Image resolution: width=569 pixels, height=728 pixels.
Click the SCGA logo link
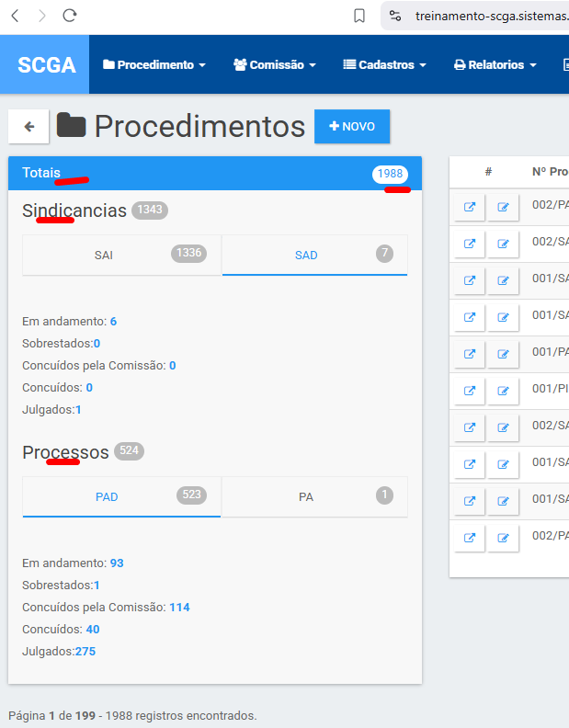coord(46,65)
